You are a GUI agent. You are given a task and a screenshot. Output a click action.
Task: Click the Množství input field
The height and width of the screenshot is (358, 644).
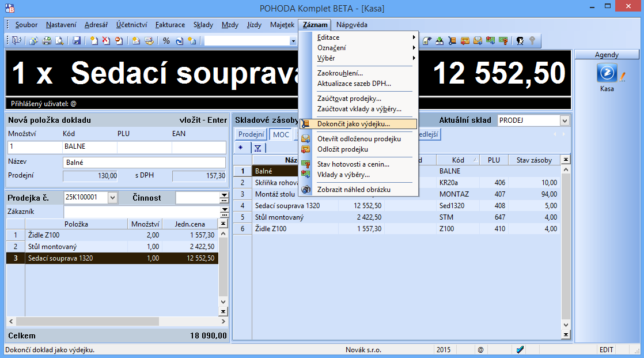(x=35, y=147)
